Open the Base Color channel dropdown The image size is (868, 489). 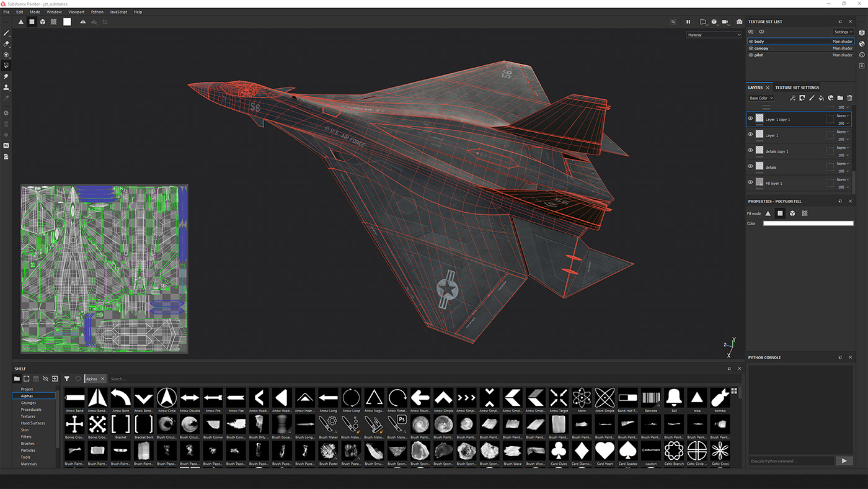761,97
